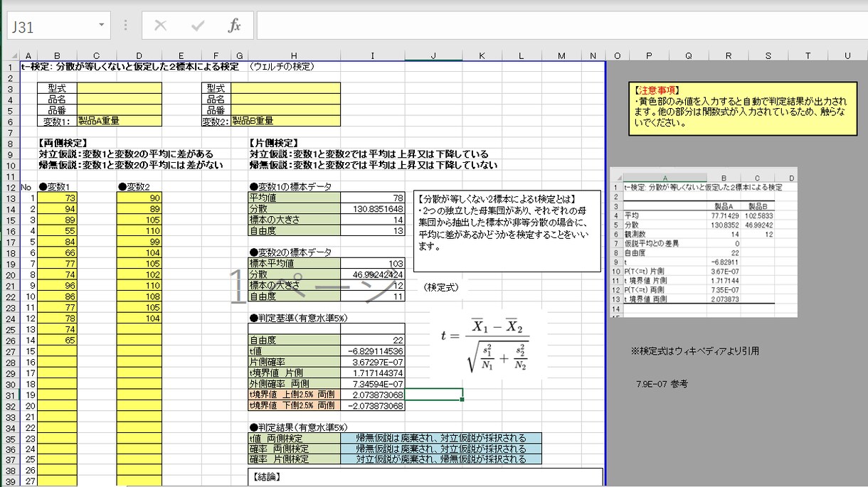Click into the formula bar input

(562, 26)
